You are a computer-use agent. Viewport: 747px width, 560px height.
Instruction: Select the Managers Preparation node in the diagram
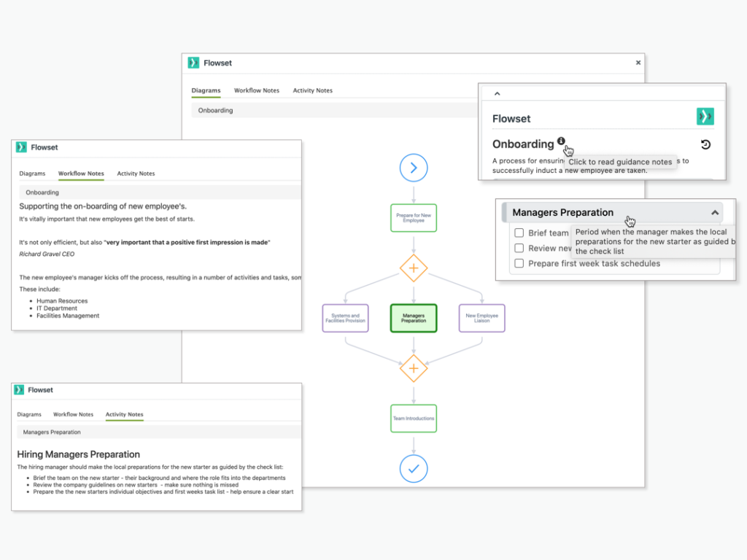[x=414, y=318]
